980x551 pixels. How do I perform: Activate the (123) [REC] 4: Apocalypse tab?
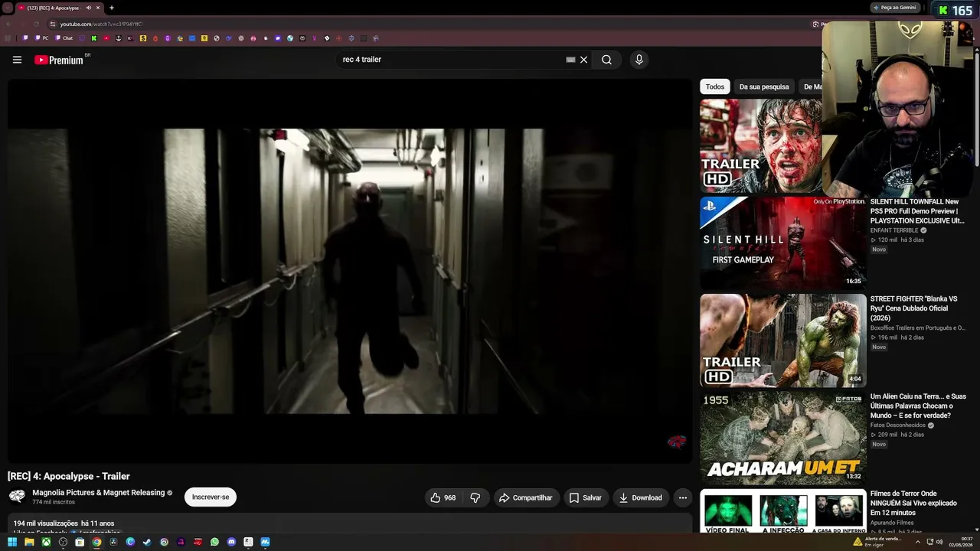(x=59, y=8)
